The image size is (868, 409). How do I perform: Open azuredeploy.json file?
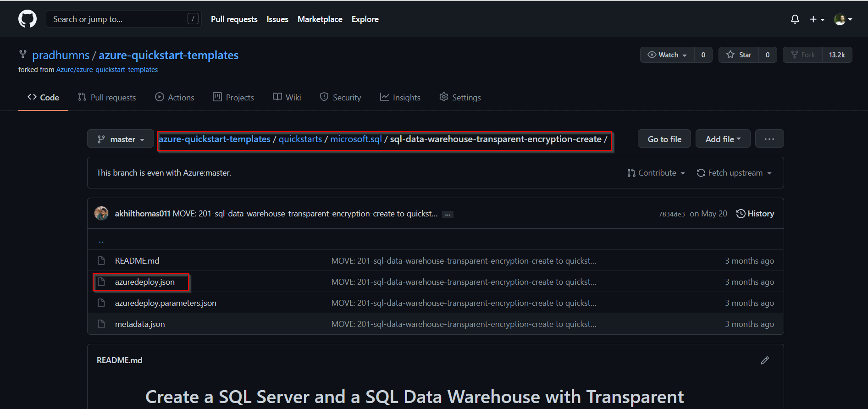(x=145, y=282)
